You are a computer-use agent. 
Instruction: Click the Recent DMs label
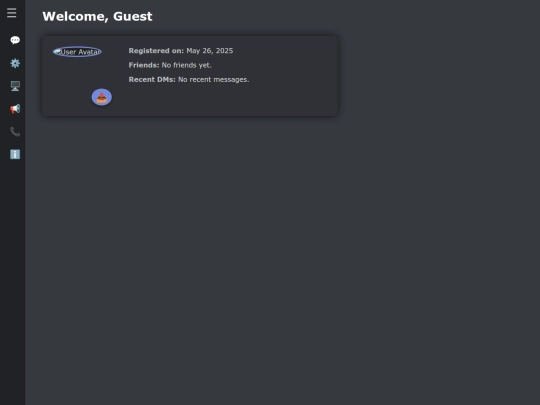click(152, 80)
